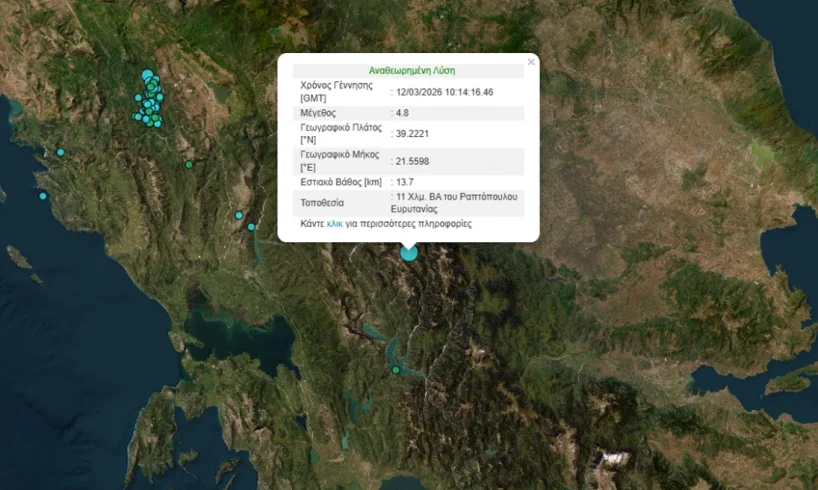Screen dimensions: 818x490
Task: Click the magnitude value 4.8
Action: (x=405, y=114)
